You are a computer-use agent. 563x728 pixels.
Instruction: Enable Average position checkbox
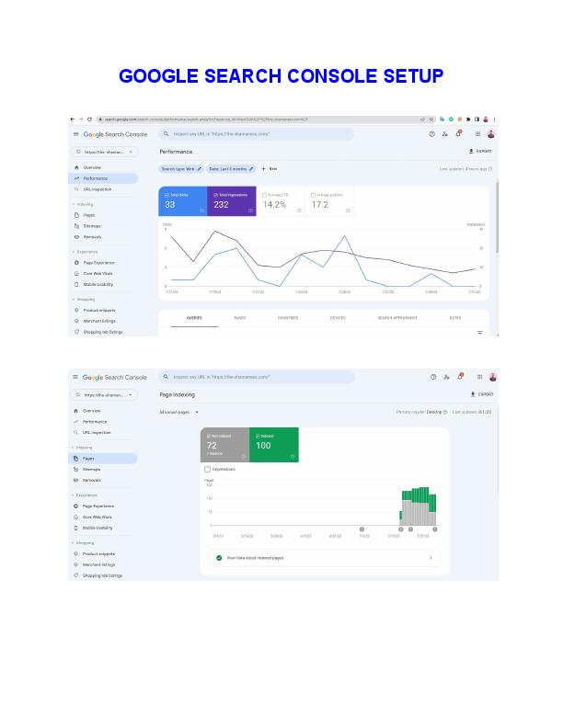coord(313,196)
